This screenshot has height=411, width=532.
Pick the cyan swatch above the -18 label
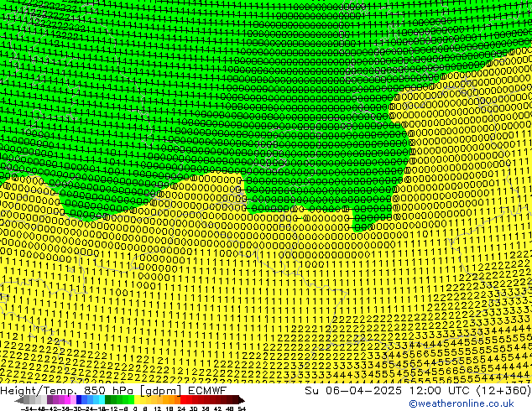pos(102,400)
